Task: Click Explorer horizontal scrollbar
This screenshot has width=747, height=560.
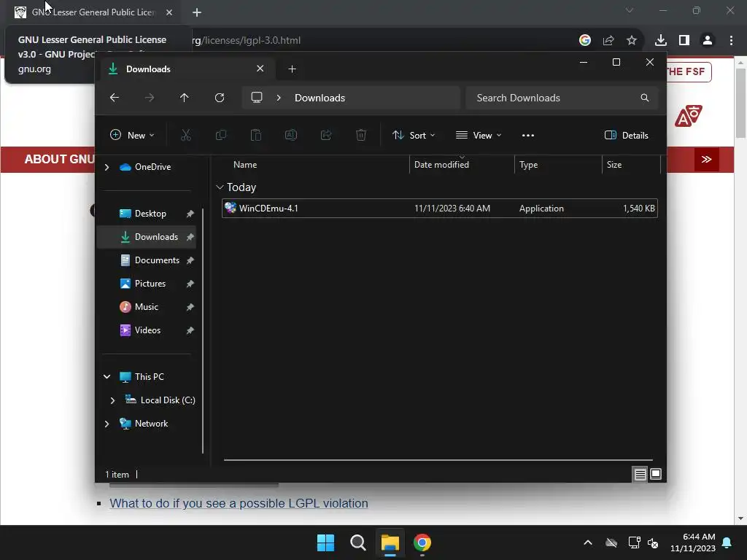Action: (438, 460)
